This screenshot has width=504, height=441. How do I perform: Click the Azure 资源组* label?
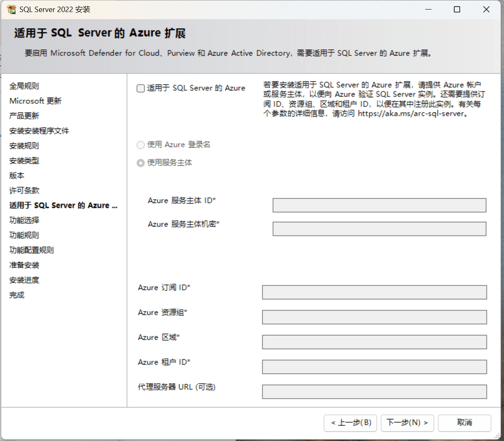[162, 313]
